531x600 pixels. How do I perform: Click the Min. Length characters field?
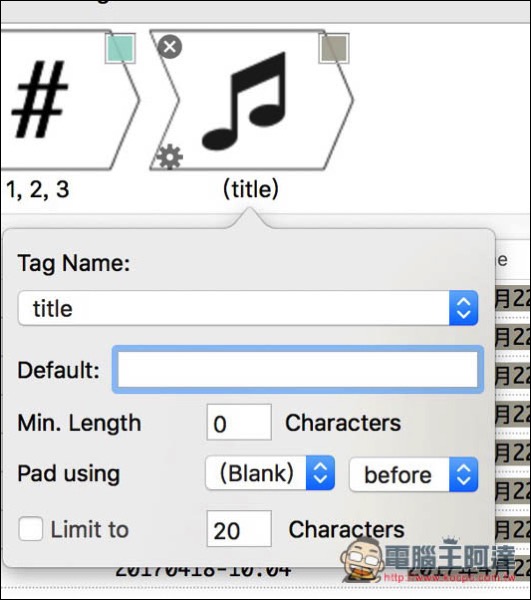[x=239, y=422]
